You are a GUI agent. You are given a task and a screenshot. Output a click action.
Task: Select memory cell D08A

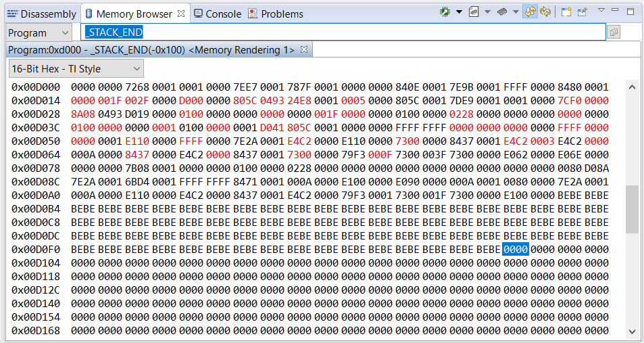click(597, 168)
